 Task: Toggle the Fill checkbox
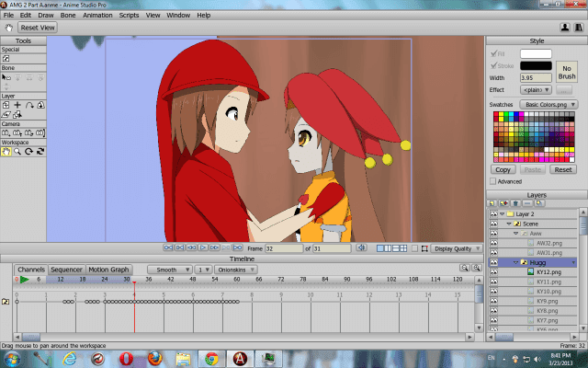pyautogui.click(x=494, y=53)
